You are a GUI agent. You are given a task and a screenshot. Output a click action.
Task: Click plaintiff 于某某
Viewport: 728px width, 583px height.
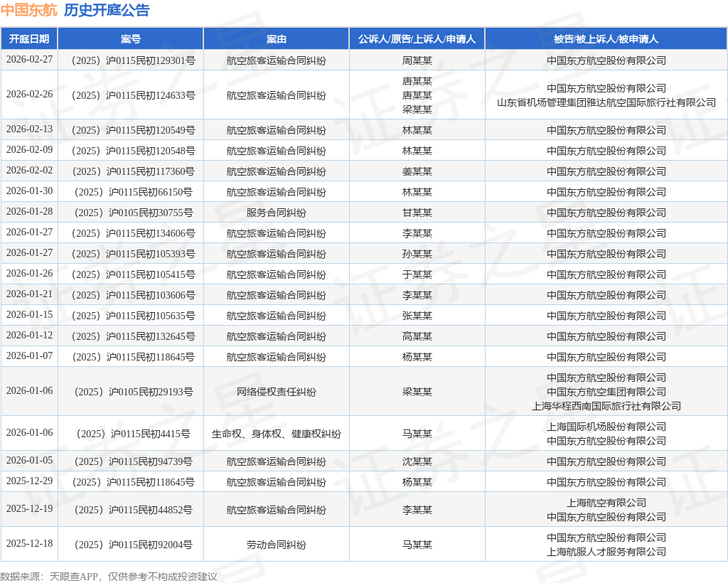(417, 274)
